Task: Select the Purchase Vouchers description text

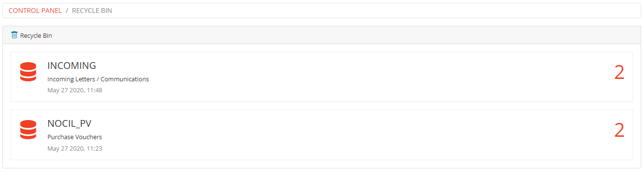Action: pyautogui.click(x=75, y=137)
